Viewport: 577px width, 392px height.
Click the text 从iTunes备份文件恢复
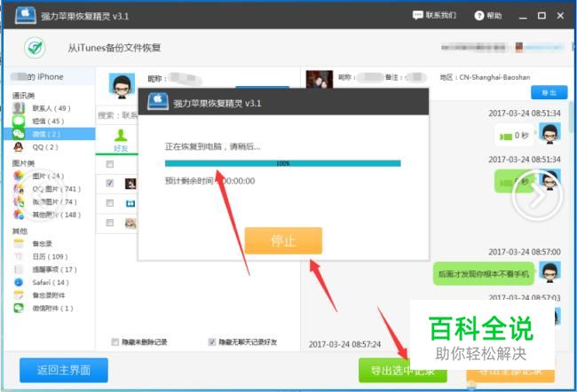coord(115,48)
